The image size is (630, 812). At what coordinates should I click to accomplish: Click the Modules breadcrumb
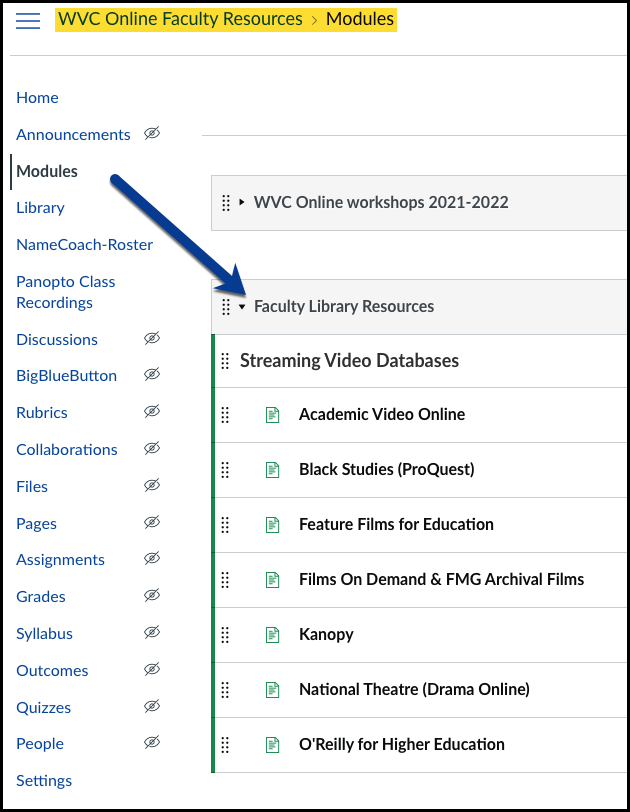tap(360, 19)
